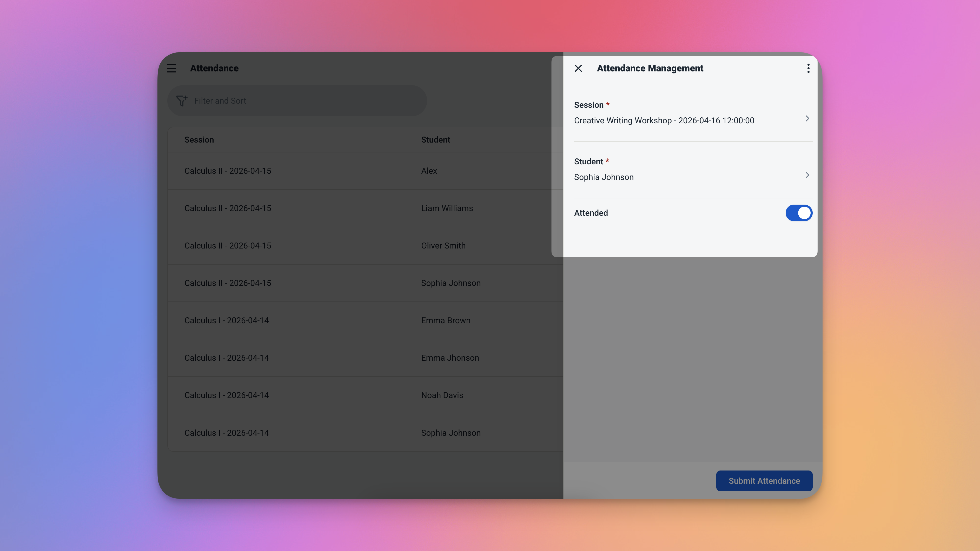This screenshot has height=551, width=980.
Task: Open the three-dot more options menu
Action: coord(808,69)
